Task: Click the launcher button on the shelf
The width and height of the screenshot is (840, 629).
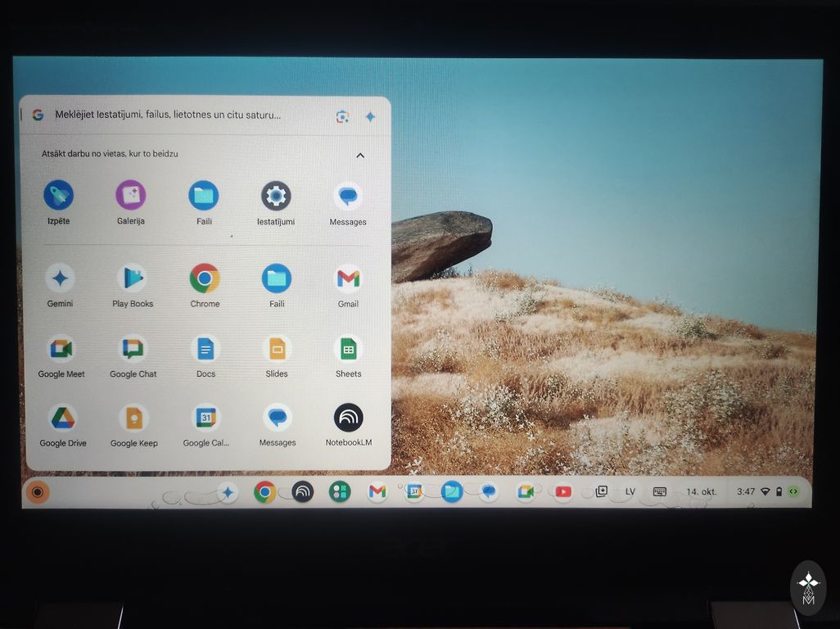Action: pyautogui.click(x=38, y=492)
